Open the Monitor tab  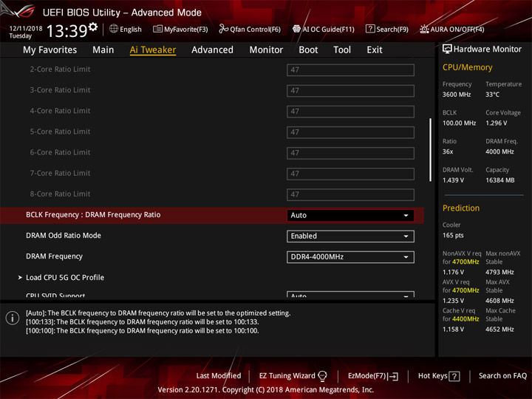pos(266,50)
